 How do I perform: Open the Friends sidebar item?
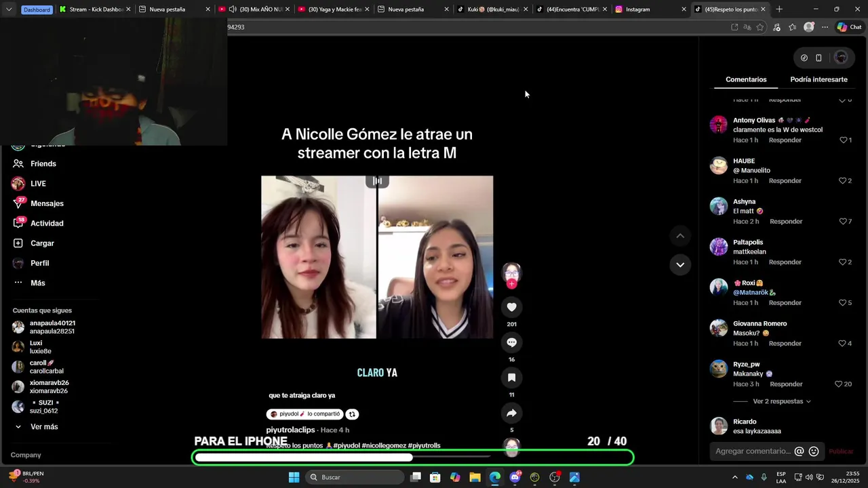pos(43,163)
